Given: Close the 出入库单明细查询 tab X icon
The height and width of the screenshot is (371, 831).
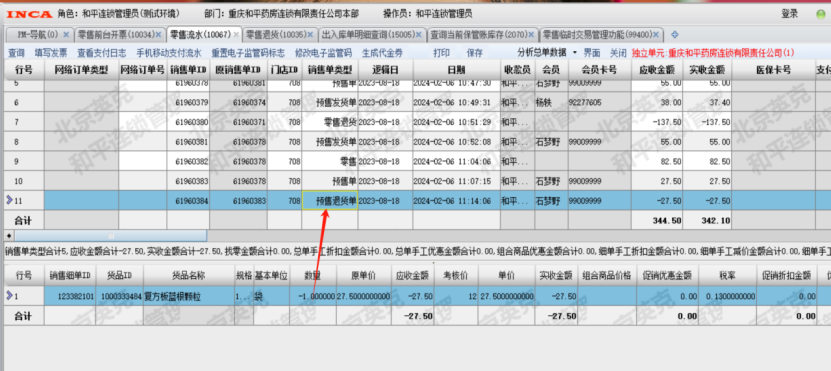Looking at the screenshot, I should [x=419, y=35].
